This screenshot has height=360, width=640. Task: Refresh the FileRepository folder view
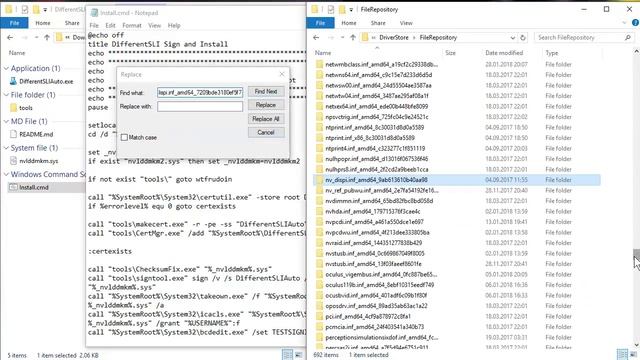click(x=523, y=38)
